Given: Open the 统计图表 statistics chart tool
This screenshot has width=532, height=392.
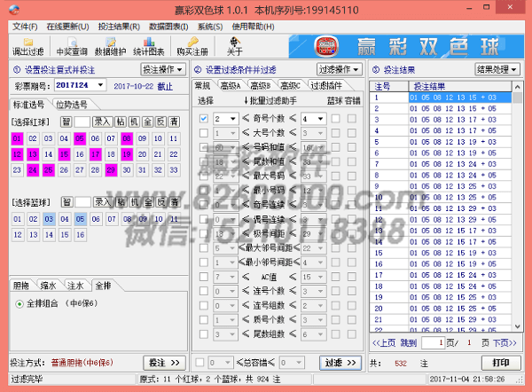Looking at the screenshot, I should 149,46.
